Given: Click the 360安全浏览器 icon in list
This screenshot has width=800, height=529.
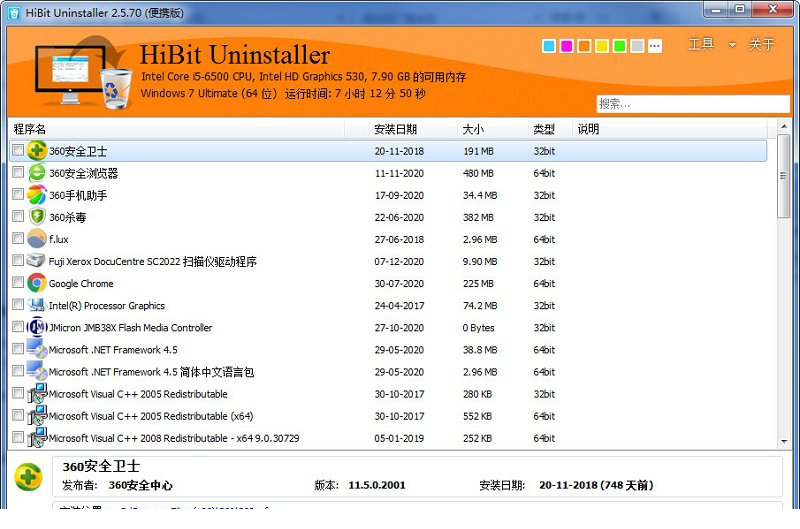Looking at the screenshot, I should click(37, 173).
